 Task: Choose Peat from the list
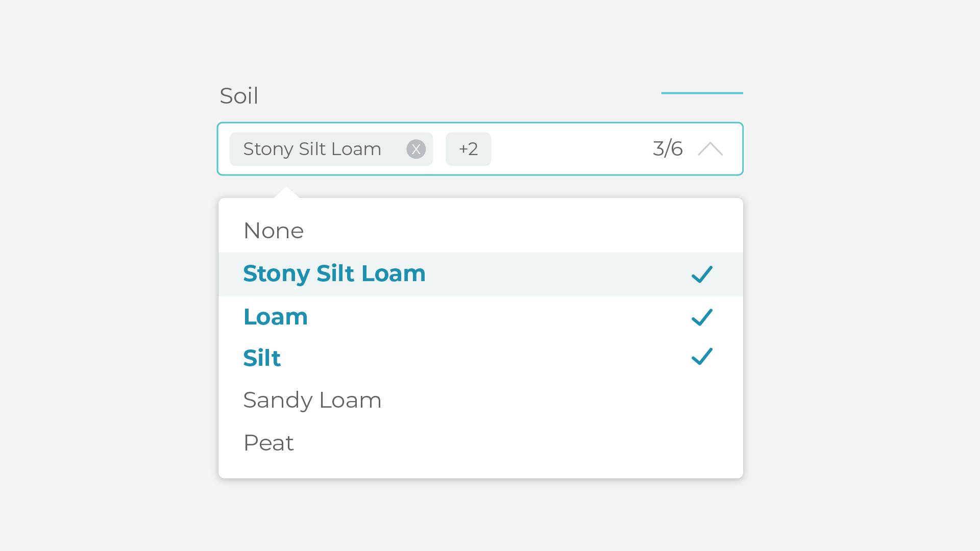coord(268,443)
